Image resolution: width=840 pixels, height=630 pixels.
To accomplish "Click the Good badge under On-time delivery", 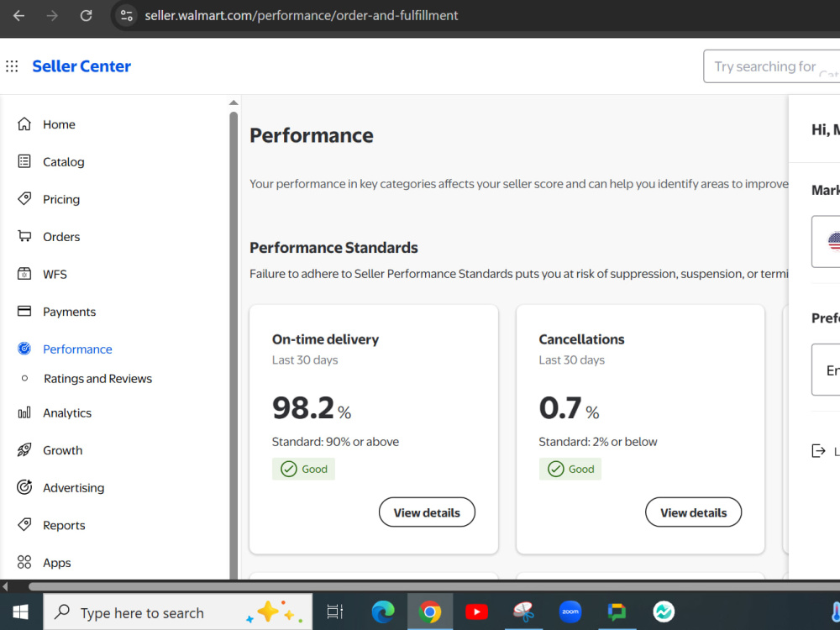I will pos(304,469).
